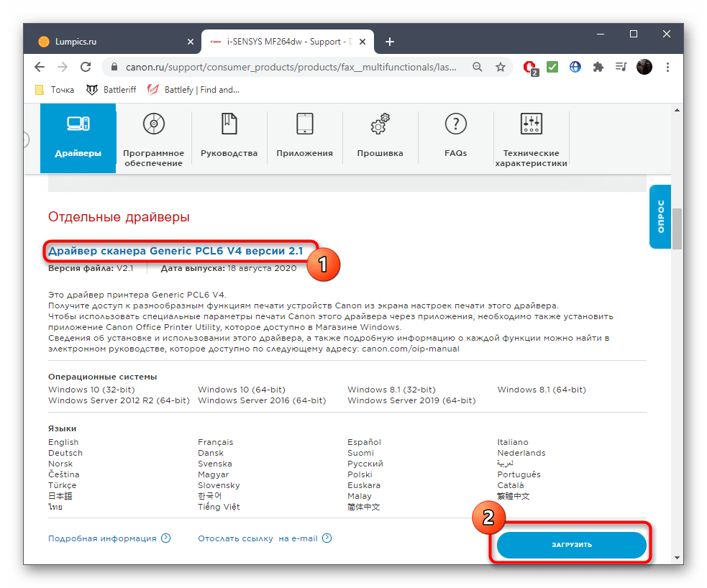707x588 pixels.
Task: Reload the page with refresh button
Action: (86, 67)
